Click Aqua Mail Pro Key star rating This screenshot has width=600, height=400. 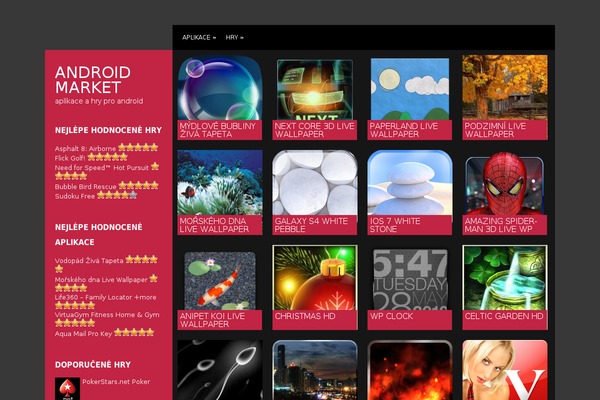[134, 332]
